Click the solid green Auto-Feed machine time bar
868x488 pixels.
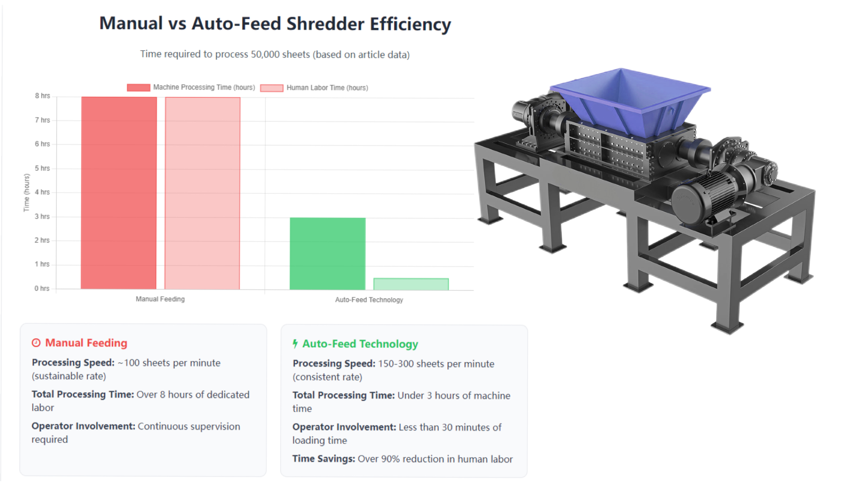327,253
